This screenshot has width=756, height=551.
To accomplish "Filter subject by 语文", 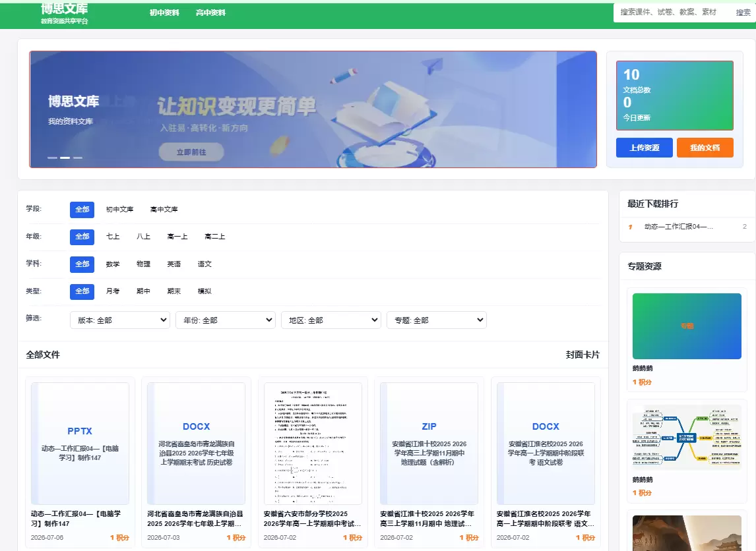I will click(205, 264).
